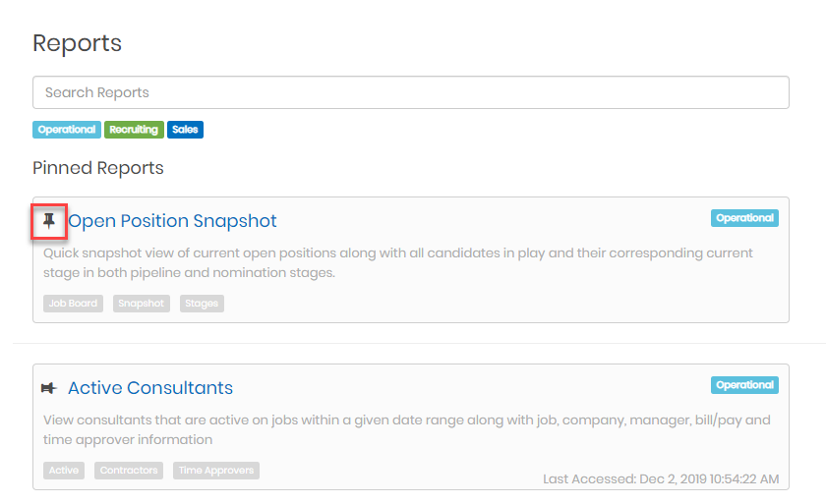
Task: Filter reports by the Sales tag
Action: coord(185,130)
